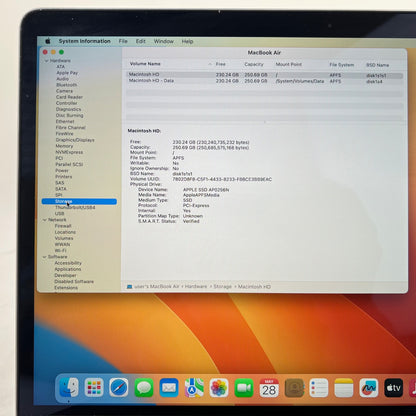Open Calendar showing 28 in Dock

tap(269, 388)
